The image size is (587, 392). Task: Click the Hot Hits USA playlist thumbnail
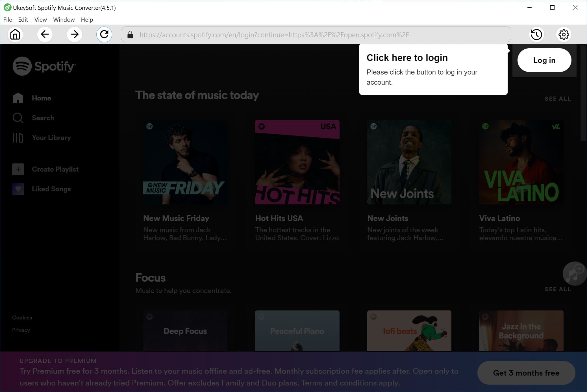coord(297,162)
